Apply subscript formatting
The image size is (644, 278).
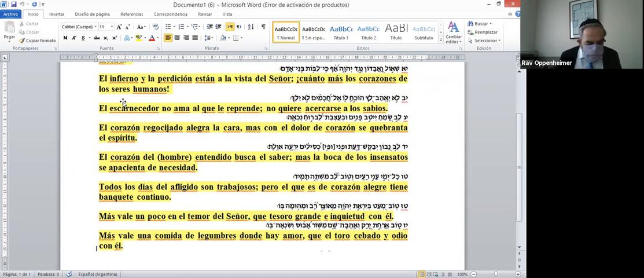coord(105,38)
